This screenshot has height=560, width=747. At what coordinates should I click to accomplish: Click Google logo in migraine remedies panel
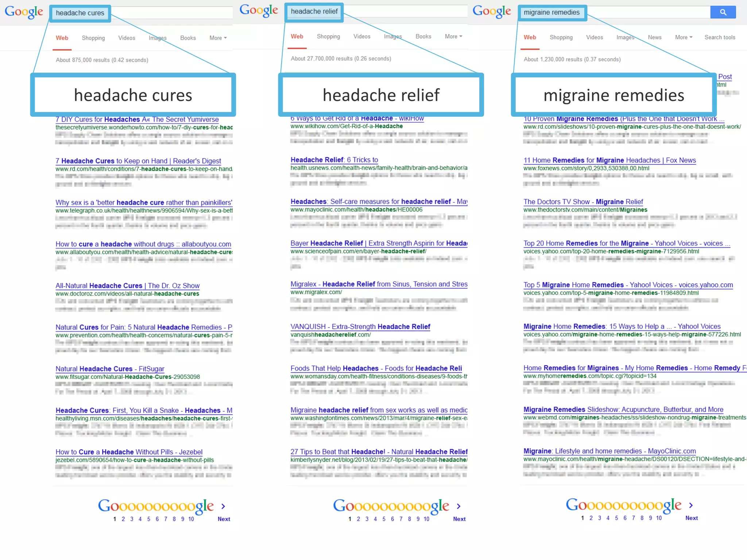(x=492, y=11)
